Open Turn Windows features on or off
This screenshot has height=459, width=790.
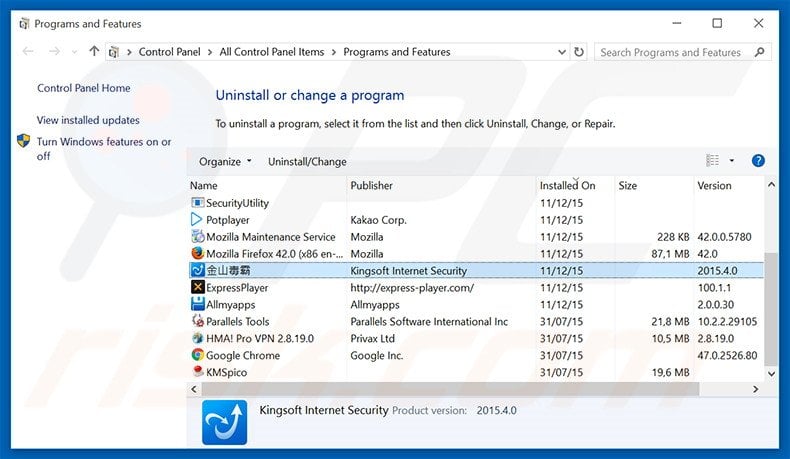104,149
